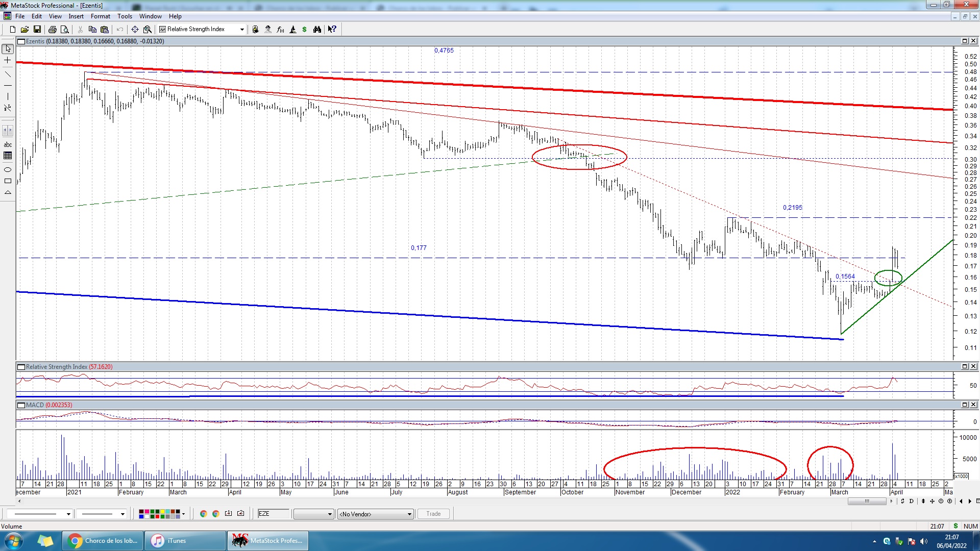Click the EZE symbol input field
This screenshot has width=980, height=551.
tap(273, 514)
